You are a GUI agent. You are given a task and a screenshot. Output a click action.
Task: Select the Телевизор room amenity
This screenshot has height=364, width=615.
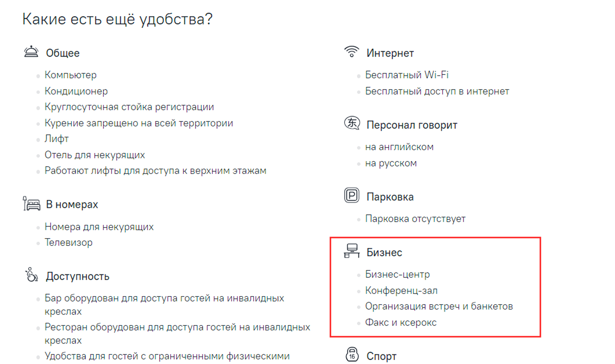click(x=69, y=243)
